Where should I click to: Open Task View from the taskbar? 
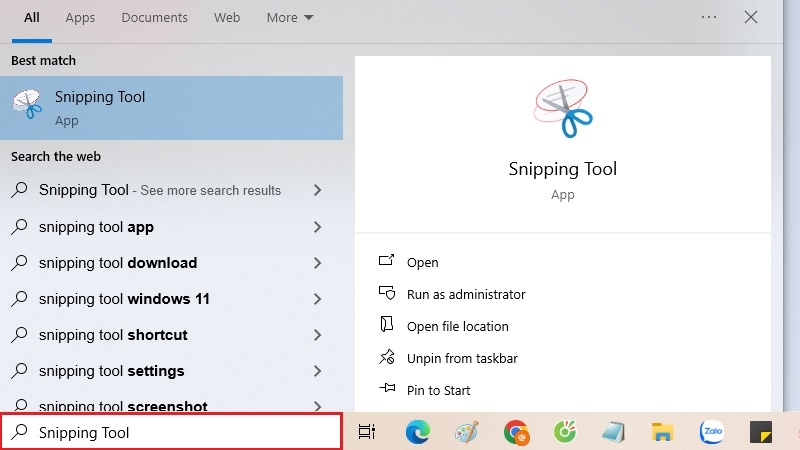coord(366,432)
